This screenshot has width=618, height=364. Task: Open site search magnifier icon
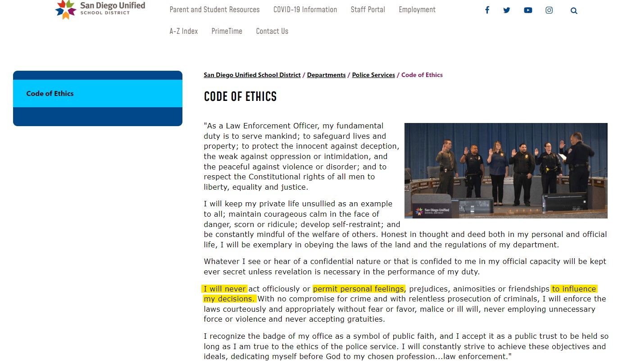[574, 11]
